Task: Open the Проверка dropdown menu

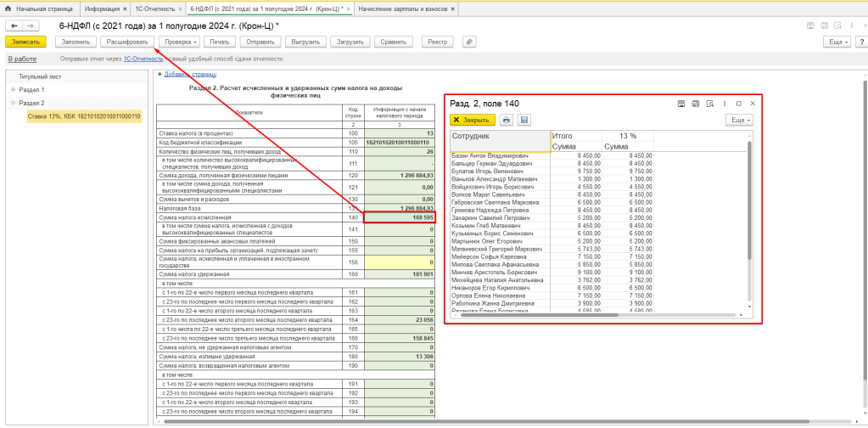Action: click(x=181, y=41)
